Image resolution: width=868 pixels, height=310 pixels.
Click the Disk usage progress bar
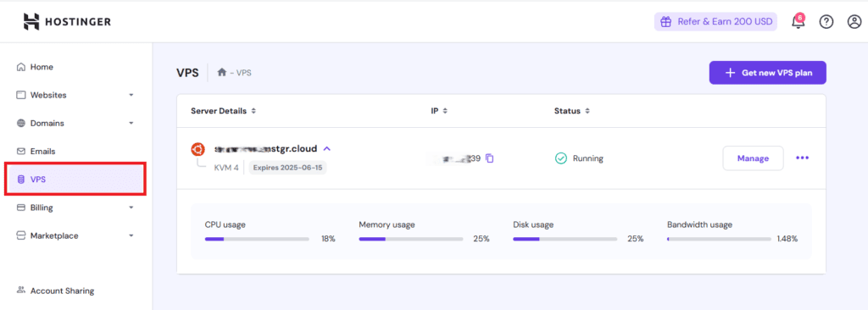coord(565,239)
